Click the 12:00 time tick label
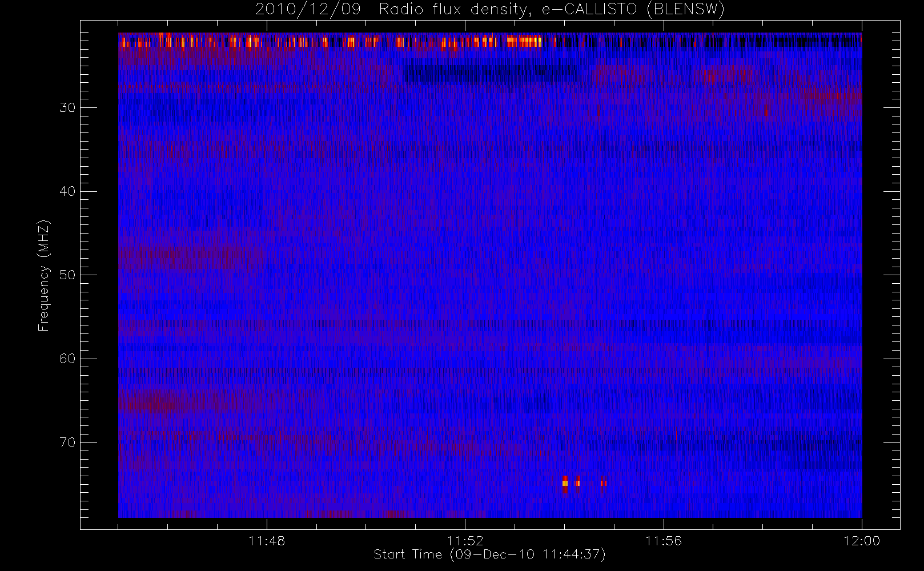Image resolution: width=924 pixels, height=571 pixels. 862,541
